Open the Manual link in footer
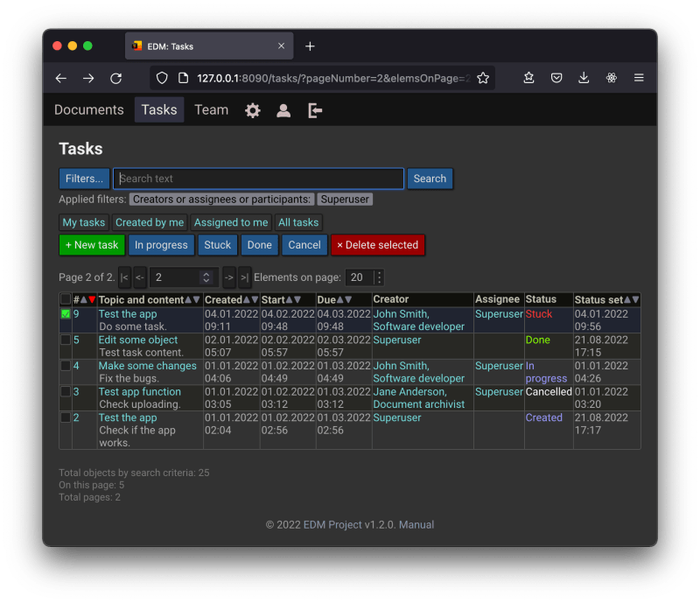This screenshot has height=603, width=700. [416, 524]
